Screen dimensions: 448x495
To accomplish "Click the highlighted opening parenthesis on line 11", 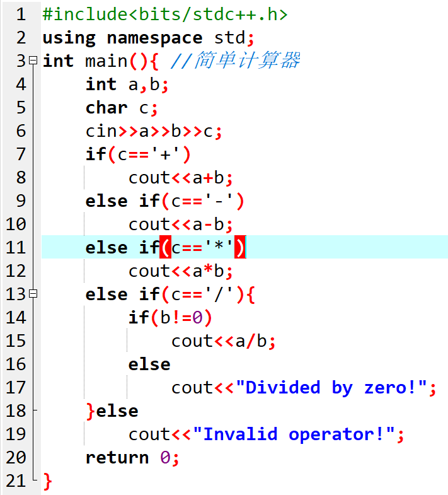I will [x=165, y=248].
